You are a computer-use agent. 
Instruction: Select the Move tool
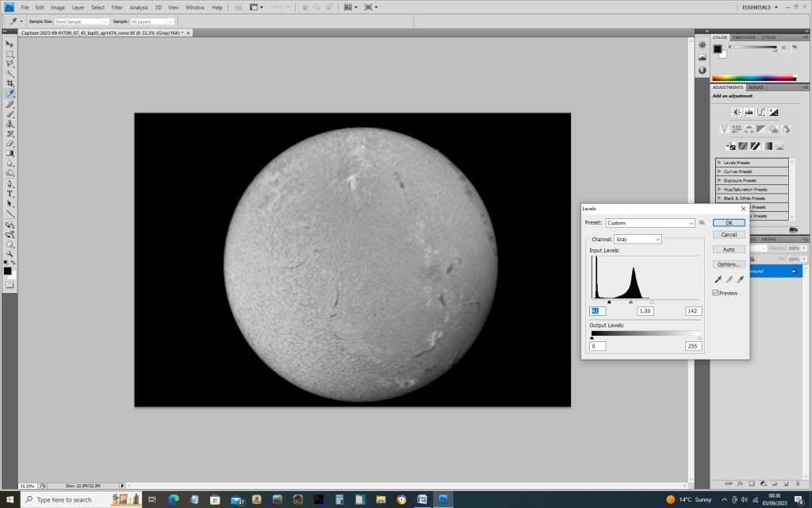pos(10,44)
